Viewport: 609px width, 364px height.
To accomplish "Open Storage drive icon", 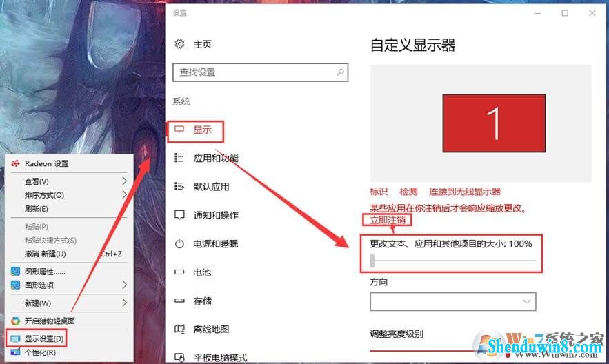I will pos(179,301).
